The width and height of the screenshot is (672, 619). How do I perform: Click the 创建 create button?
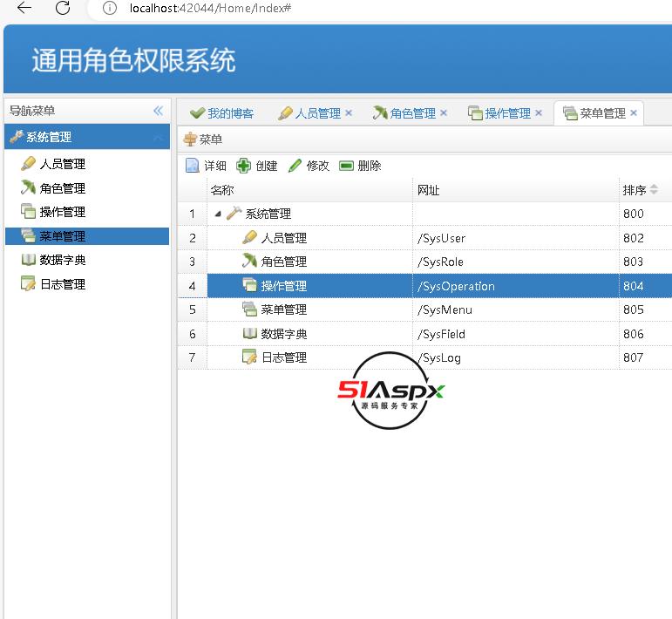click(x=257, y=166)
